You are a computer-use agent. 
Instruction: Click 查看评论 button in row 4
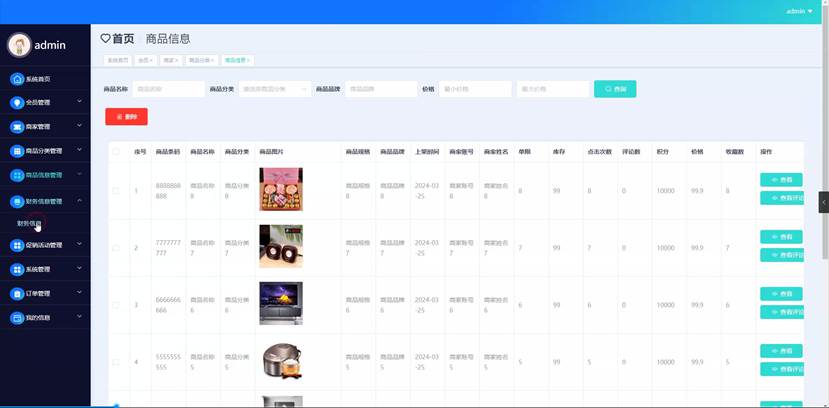click(x=782, y=369)
